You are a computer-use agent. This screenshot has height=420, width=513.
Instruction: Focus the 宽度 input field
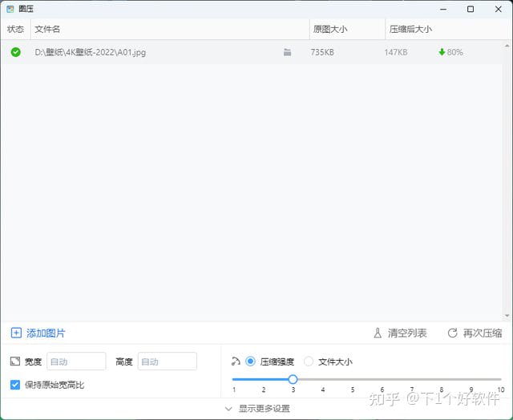tap(76, 361)
